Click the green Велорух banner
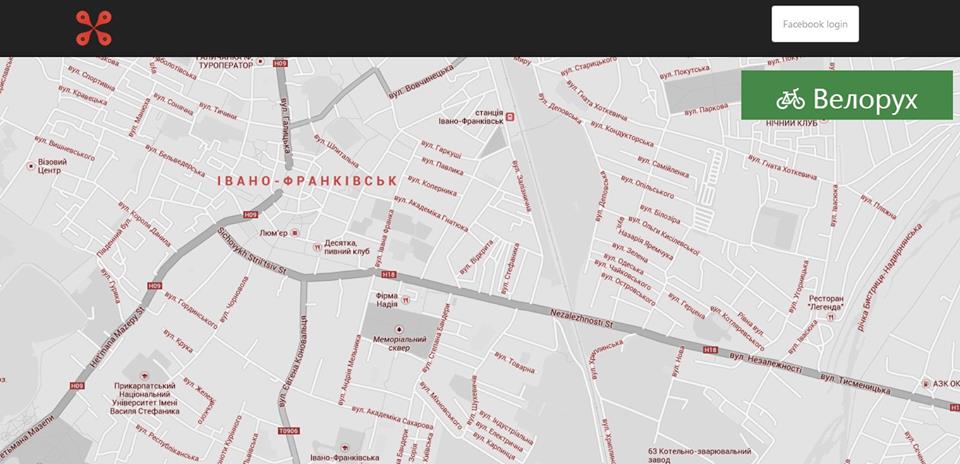960x464 pixels. click(847, 95)
